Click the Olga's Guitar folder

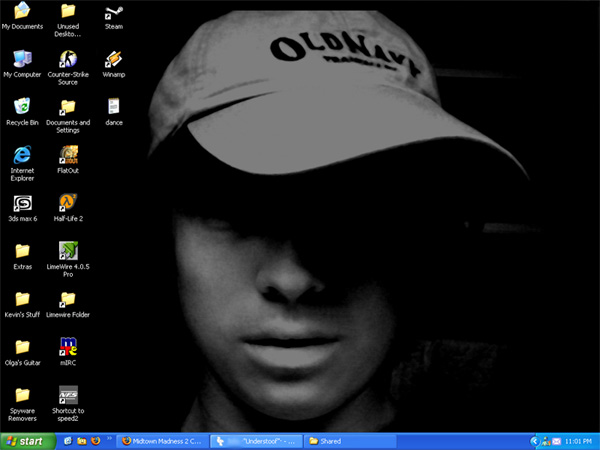[22, 347]
